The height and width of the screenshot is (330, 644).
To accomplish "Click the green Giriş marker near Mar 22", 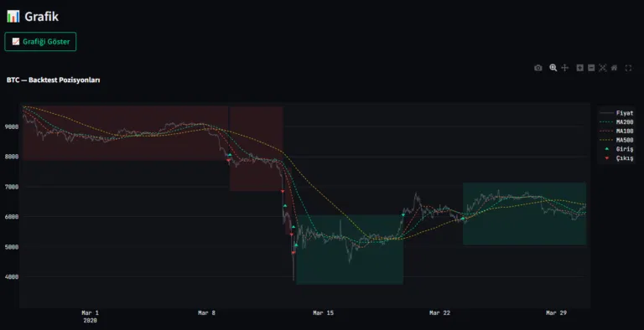I will click(463, 219).
